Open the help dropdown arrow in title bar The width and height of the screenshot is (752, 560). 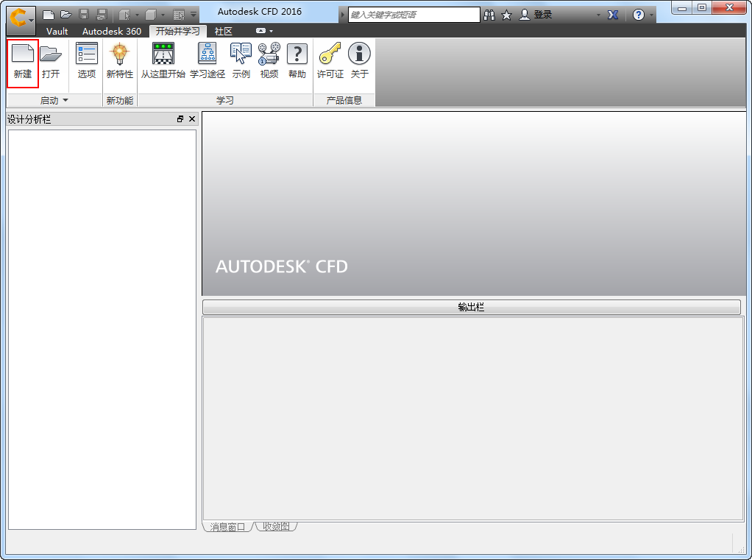[651, 15]
